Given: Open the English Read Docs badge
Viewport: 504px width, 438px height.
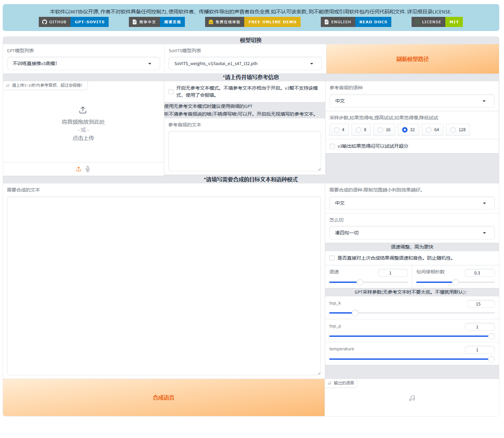Looking at the screenshot, I should click(x=356, y=22).
